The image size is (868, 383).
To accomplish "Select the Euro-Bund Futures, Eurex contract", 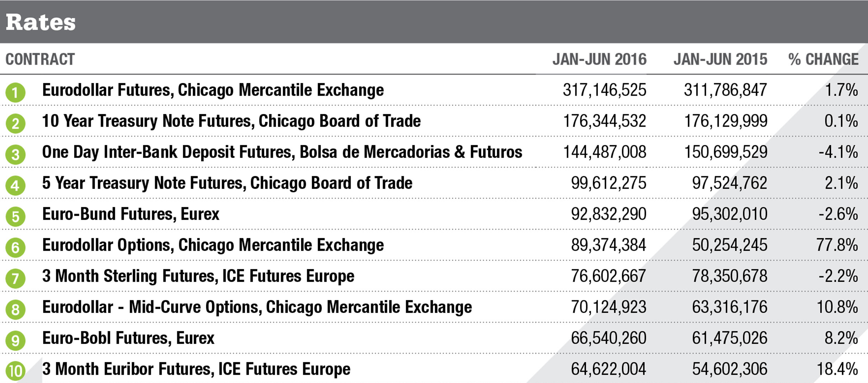I will pos(130,214).
